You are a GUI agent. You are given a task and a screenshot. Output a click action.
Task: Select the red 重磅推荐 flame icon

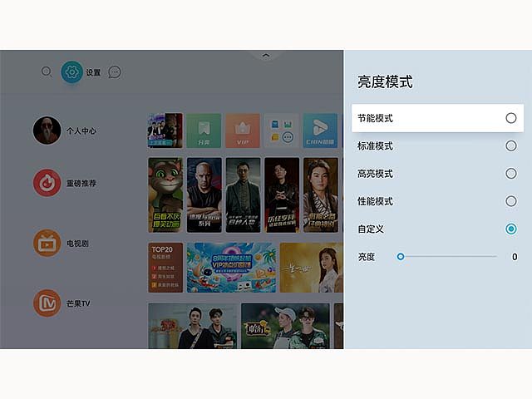pos(47,183)
